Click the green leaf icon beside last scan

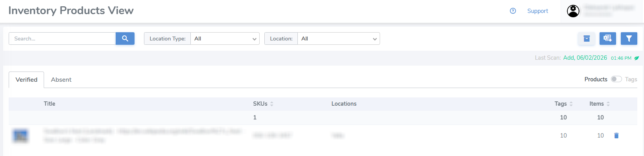[x=637, y=58]
